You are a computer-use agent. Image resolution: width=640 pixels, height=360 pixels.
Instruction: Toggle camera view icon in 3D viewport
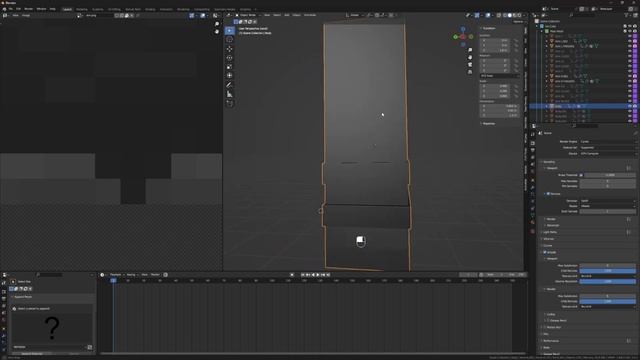[x=470, y=64]
